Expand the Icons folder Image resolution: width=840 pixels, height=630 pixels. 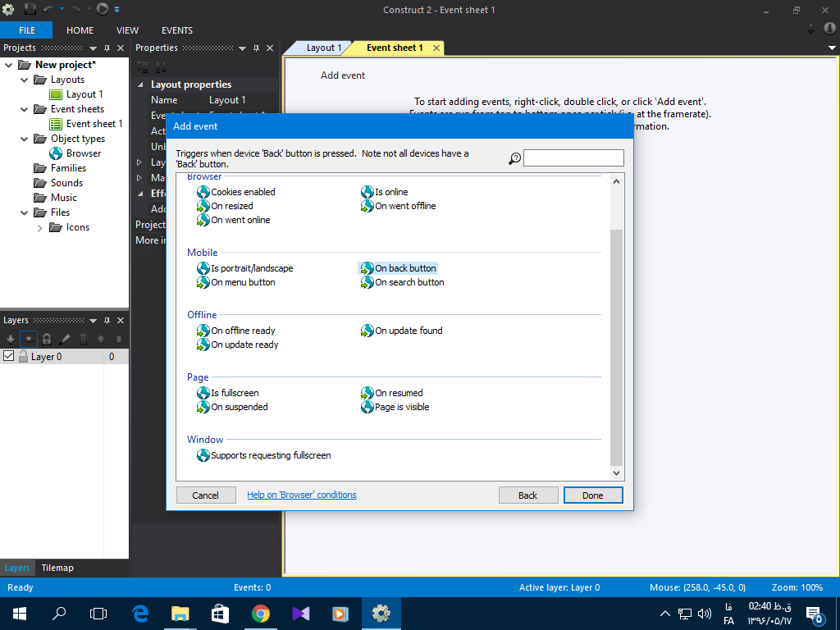(39, 228)
